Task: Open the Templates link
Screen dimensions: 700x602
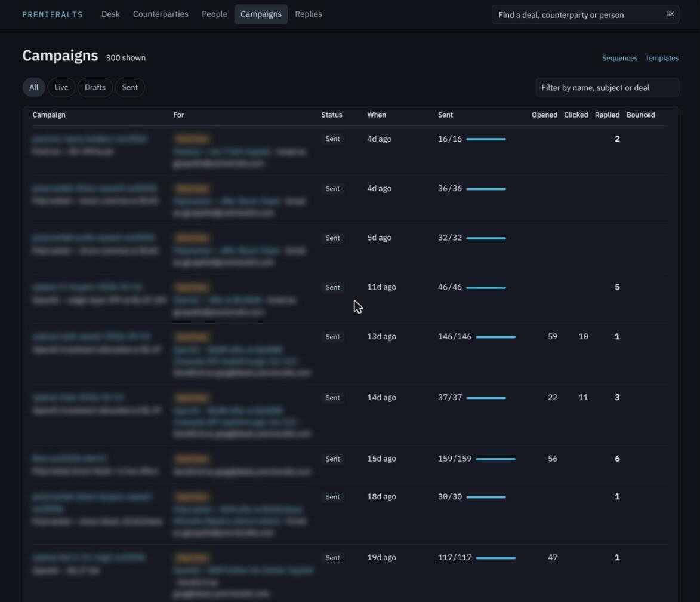Action: pos(662,58)
